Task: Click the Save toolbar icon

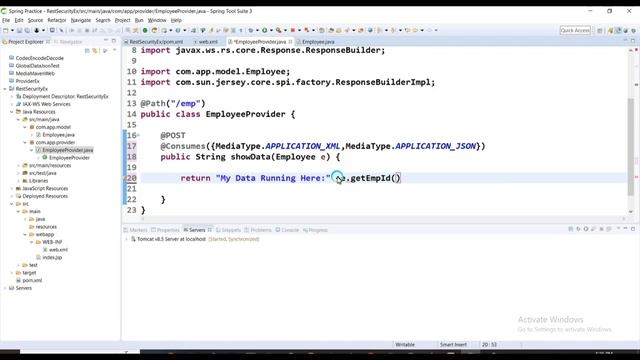Action: click(x=19, y=30)
